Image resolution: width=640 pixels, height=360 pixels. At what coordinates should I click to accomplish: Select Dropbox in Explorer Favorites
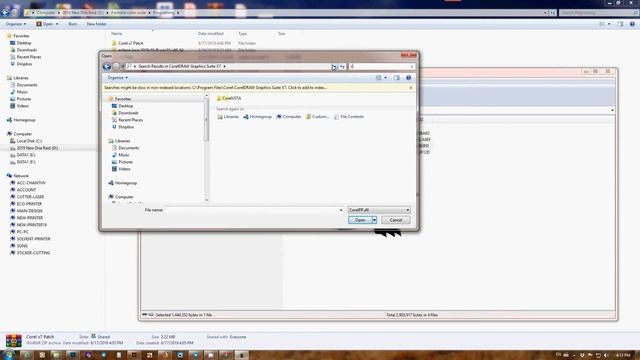click(21, 64)
